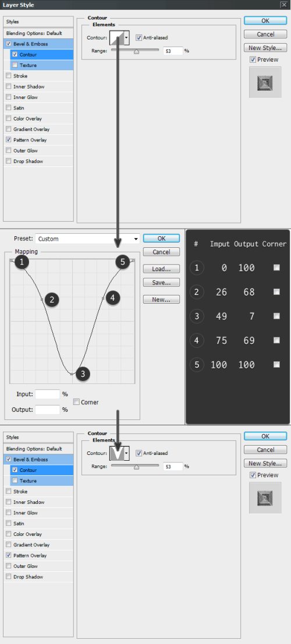Click the Input percentage field
This screenshot has height=644, width=291.
coord(48,394)
